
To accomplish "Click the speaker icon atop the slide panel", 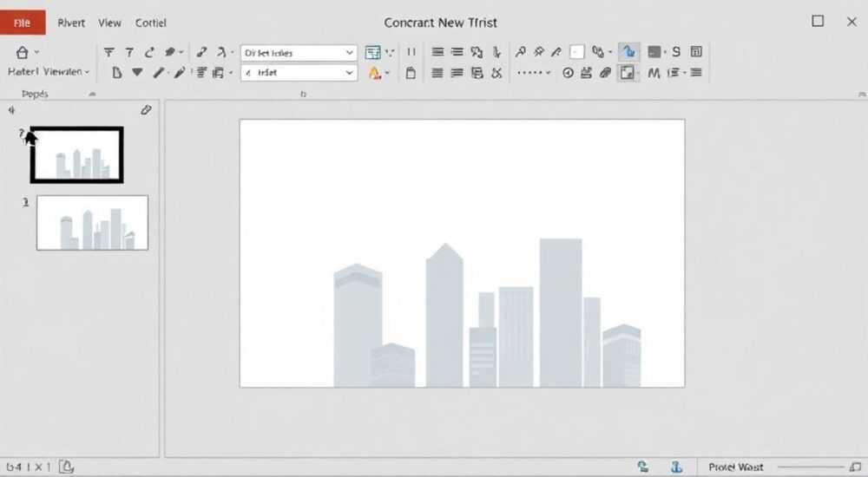I will click(11, 110).
